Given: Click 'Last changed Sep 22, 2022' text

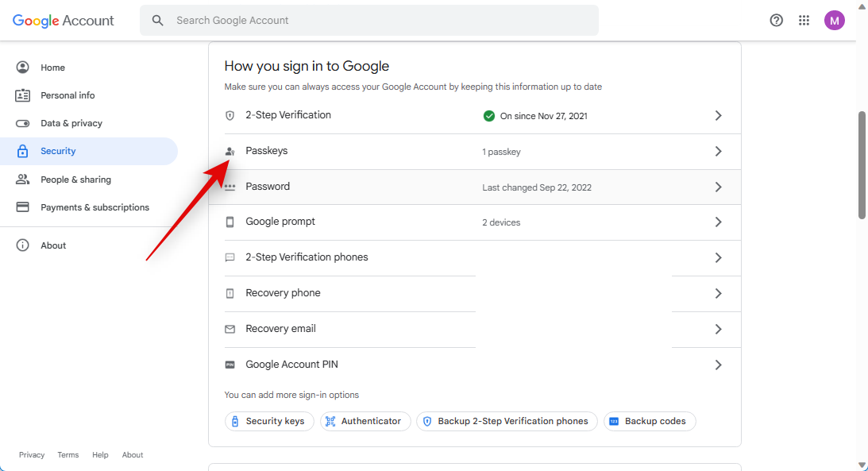Looking at the screenshot, I should 536,187.
